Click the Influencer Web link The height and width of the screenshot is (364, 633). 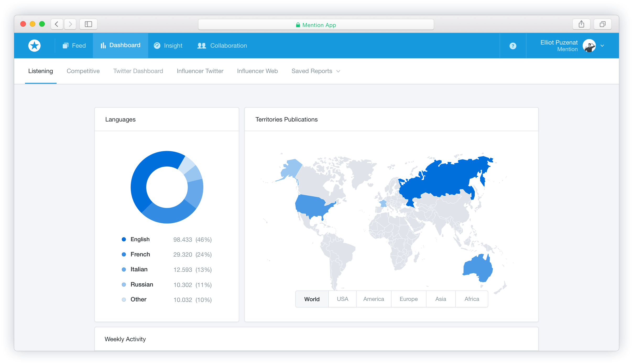(x=257, y=71)
